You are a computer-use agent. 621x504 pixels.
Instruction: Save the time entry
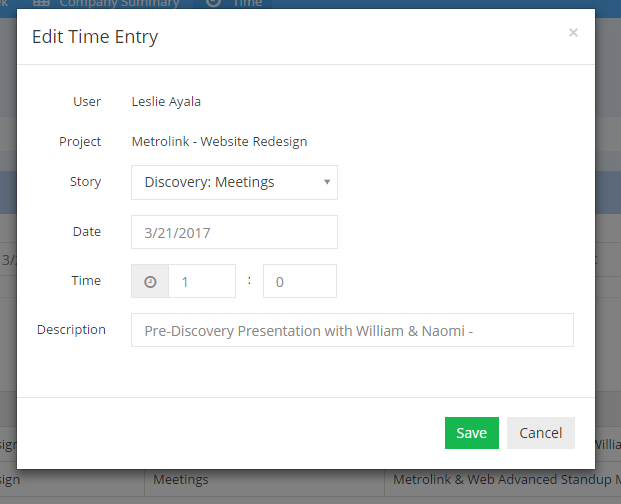[x=471, y=433]
